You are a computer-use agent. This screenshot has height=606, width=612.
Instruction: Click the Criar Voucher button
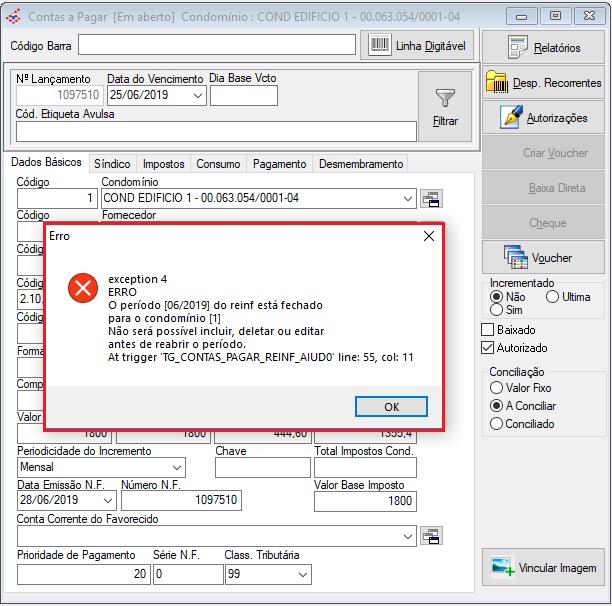pos(543,153)
